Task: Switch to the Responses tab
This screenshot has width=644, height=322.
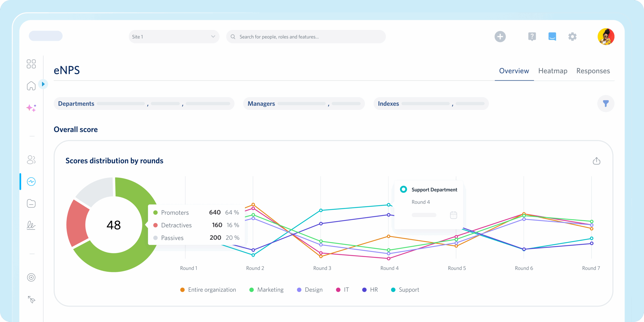Action: coord(593,71)
